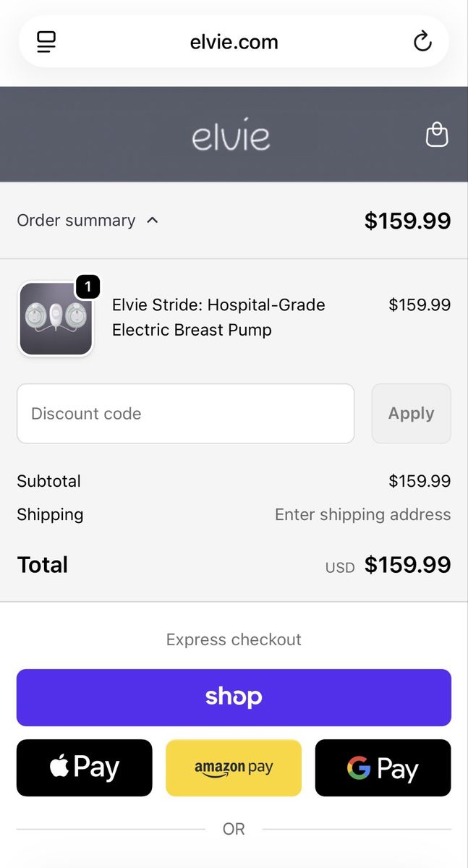Open the shopping bag cart
Image resolution: width=468 pixels, height=868 pixels.
tap(437, 135)
